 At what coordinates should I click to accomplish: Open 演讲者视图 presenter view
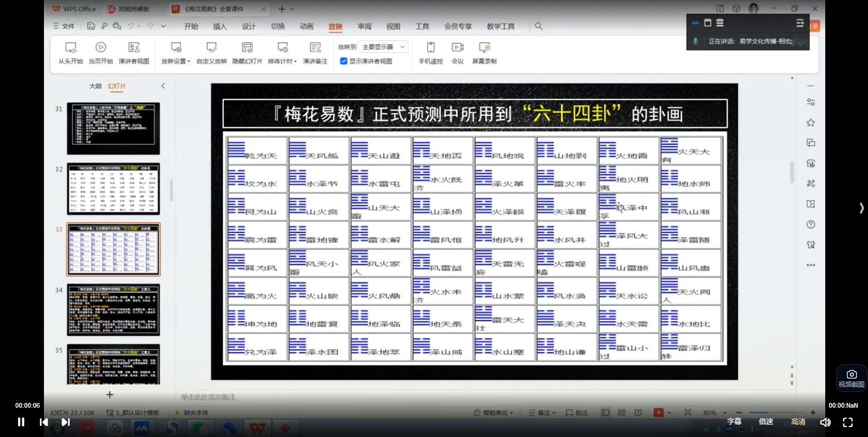point(134,53)
